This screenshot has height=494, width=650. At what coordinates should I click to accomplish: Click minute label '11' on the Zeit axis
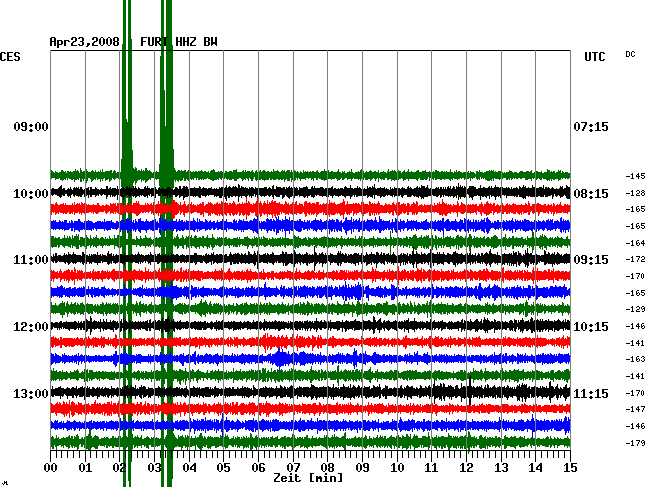tap(432, 468)
